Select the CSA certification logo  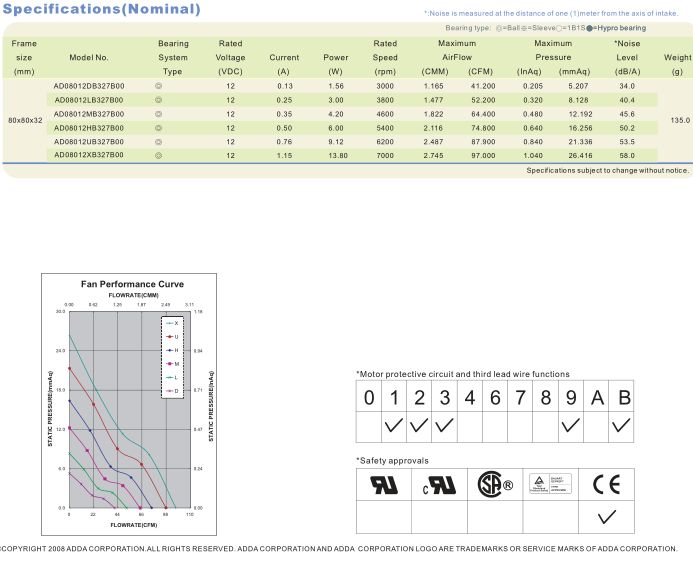[x=495, y=484]
